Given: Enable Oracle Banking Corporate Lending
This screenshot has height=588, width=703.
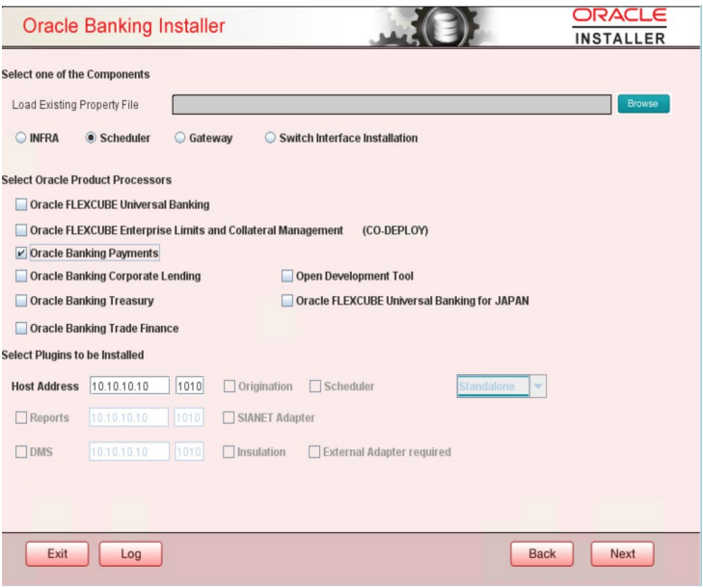Looking at the screenshot, I should coord(21,276).
